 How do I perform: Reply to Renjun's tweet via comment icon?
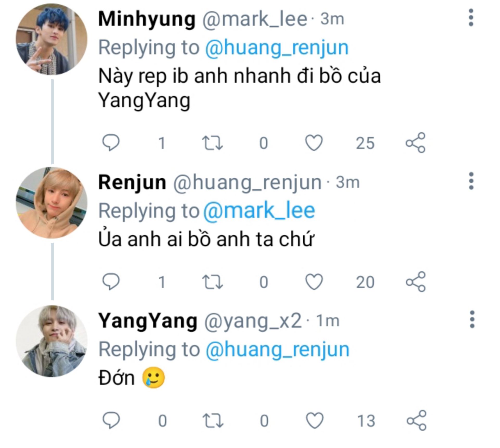coord(111,282)
